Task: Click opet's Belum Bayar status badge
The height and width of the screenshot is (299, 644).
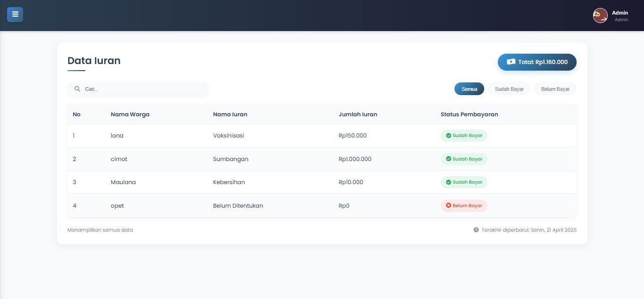Action: coord(464,206)
